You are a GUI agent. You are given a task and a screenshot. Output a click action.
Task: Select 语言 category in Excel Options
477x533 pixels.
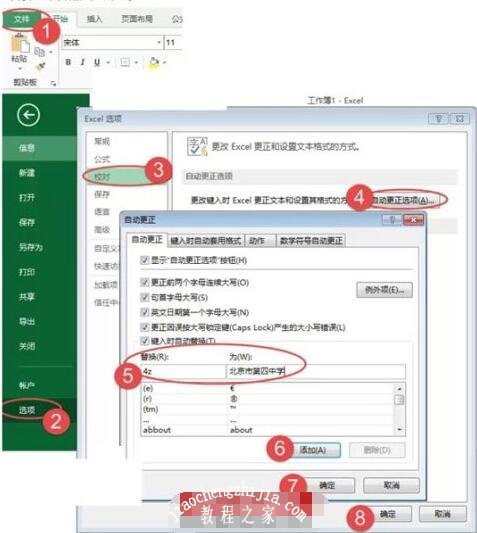pos(102,212)
